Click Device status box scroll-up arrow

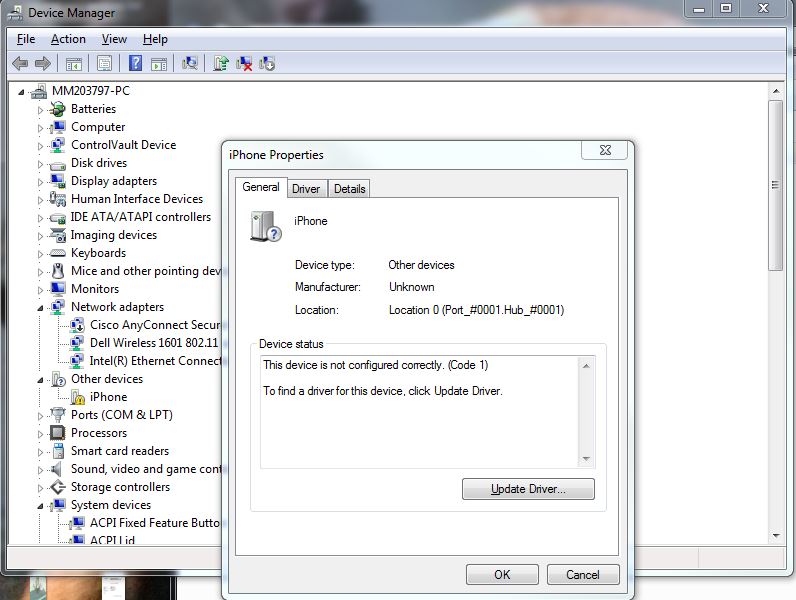point(586,366)
